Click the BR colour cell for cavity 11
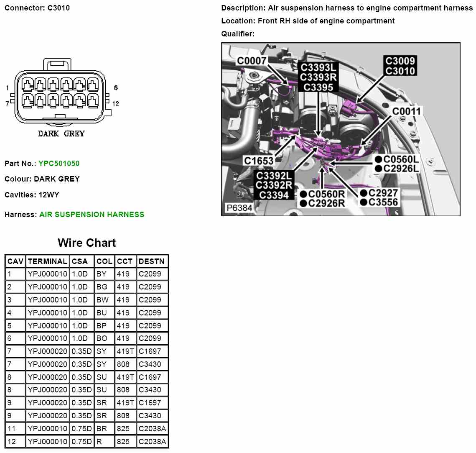Image resolution: width=476 pixels, height=453 pixels. point(102,429)
